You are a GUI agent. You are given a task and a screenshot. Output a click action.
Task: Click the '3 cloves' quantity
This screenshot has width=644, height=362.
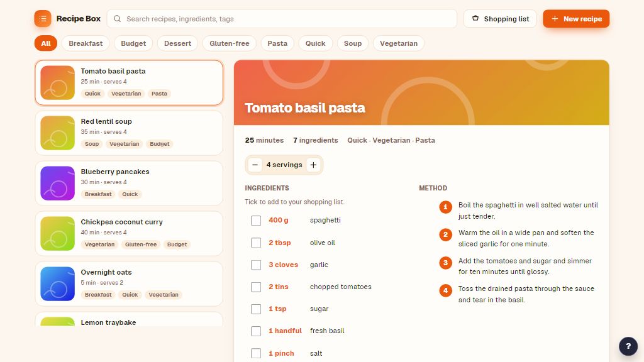click(x=284, y=265)
